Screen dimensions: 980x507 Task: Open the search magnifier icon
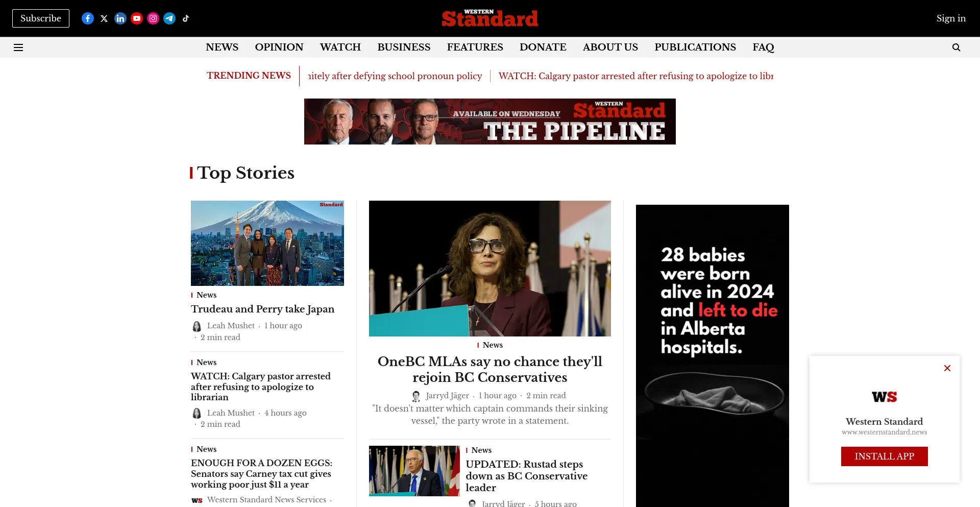(956, 47)
